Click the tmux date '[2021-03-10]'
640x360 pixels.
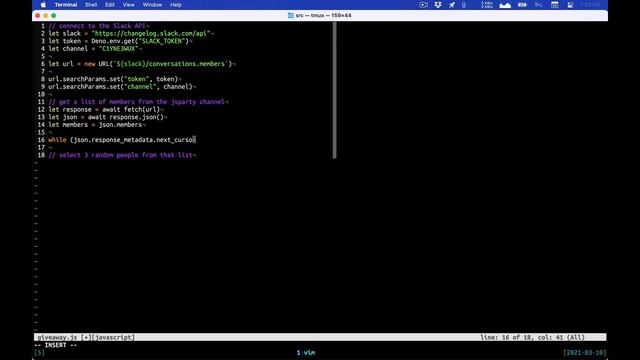[x=584, y=353]
